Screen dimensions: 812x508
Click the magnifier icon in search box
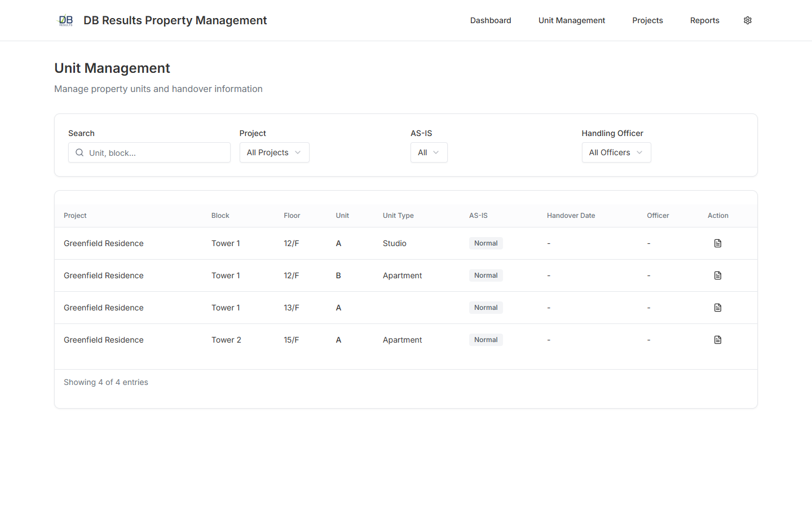80,152
